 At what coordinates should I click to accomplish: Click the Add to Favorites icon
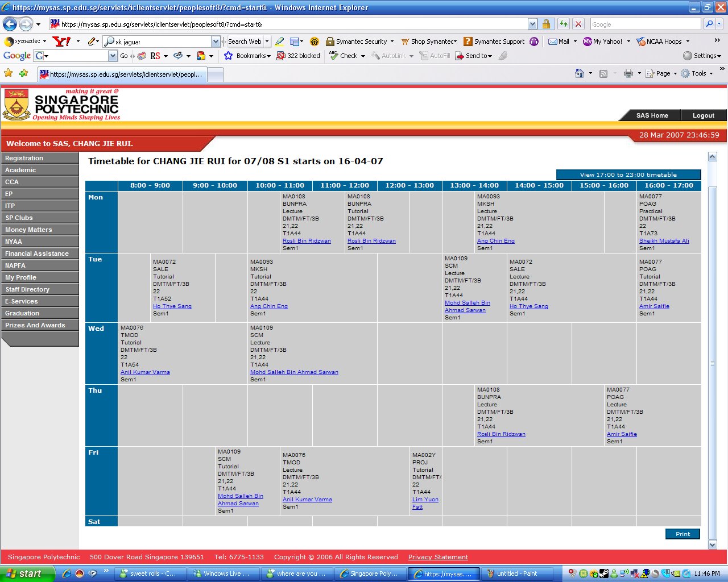(x=23, y=73)
